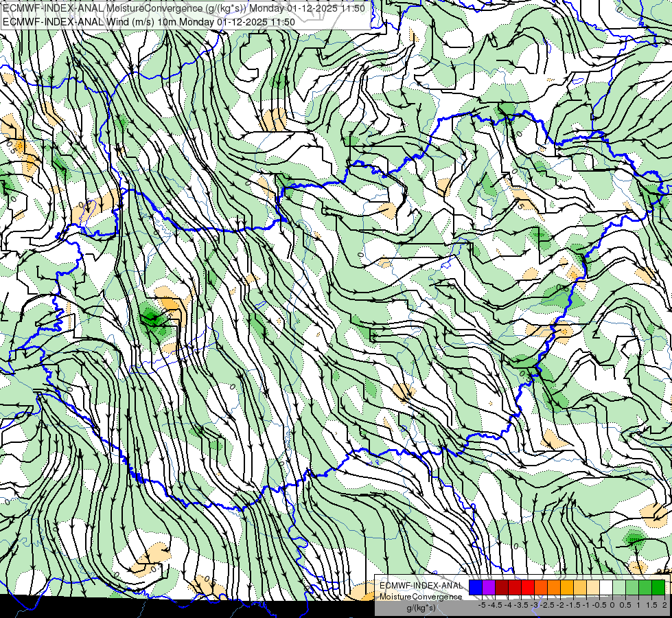Click the dark maroon legend swatch
The image size is (672, 618).
[x=502, y=588]
